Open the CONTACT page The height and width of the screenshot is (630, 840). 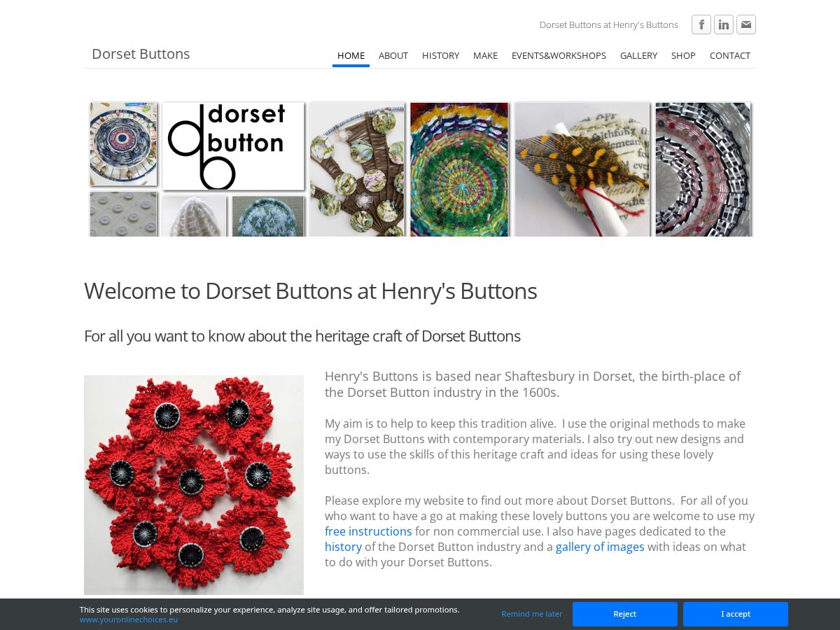[x=730, y=55]
